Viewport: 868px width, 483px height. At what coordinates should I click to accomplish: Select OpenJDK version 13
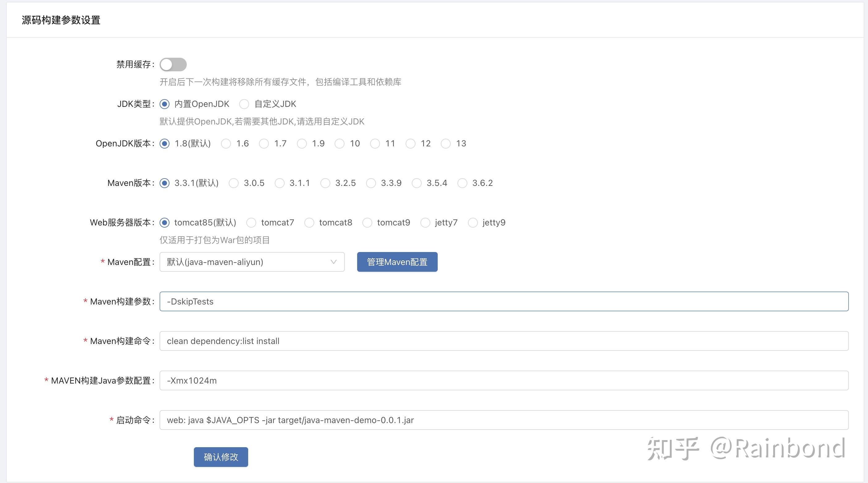pos(445,144)
